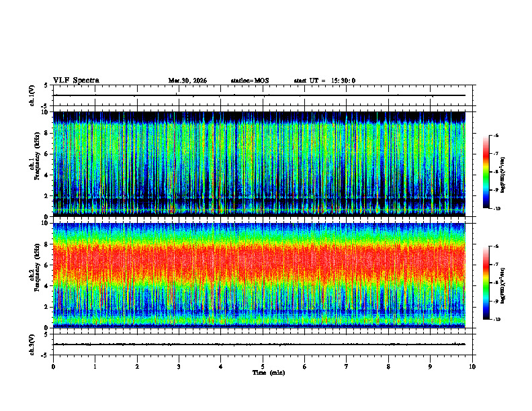Click time axis tick label "5"
This screenshot has width=532, height=411.
click(263, 367)
